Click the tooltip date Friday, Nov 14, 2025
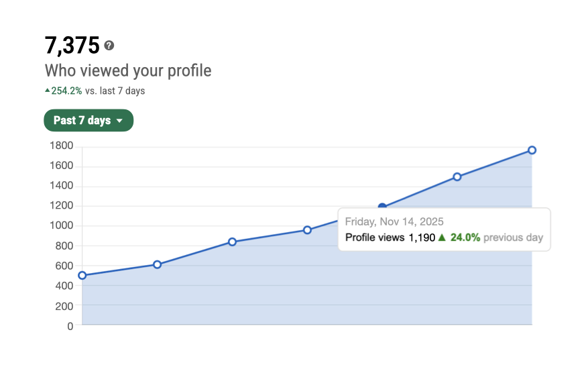Screen dimensions: 588x369 pyautogui.click(x=394, y=221)
